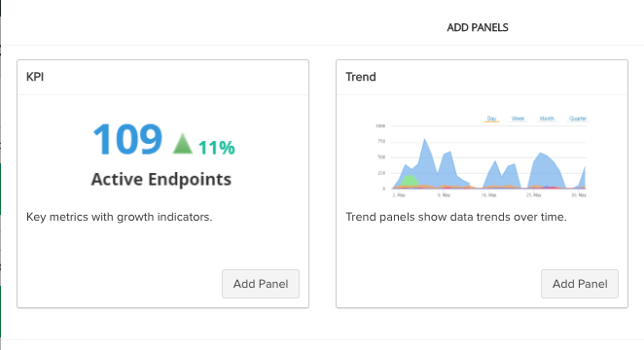Viewport: 644px width, 350px height.
Task: Click the 2. May date label
Action: [x=399, y=194]
